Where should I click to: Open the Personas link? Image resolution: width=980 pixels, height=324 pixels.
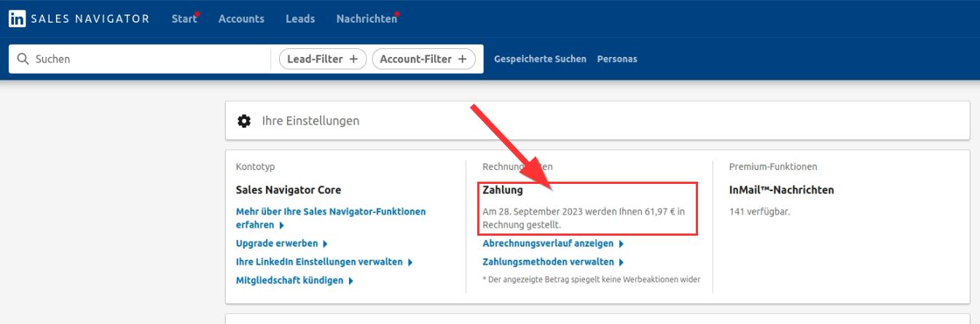(x=617, y=59)
